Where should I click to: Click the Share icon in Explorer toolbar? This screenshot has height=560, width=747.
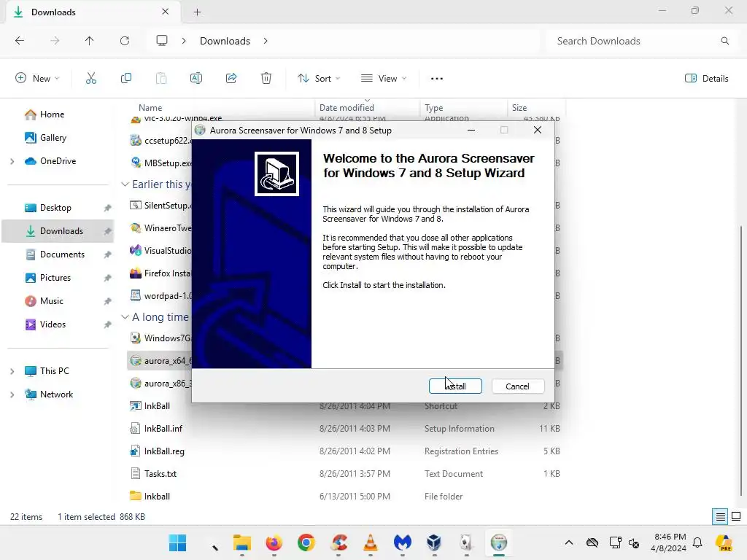coord(231,78)
